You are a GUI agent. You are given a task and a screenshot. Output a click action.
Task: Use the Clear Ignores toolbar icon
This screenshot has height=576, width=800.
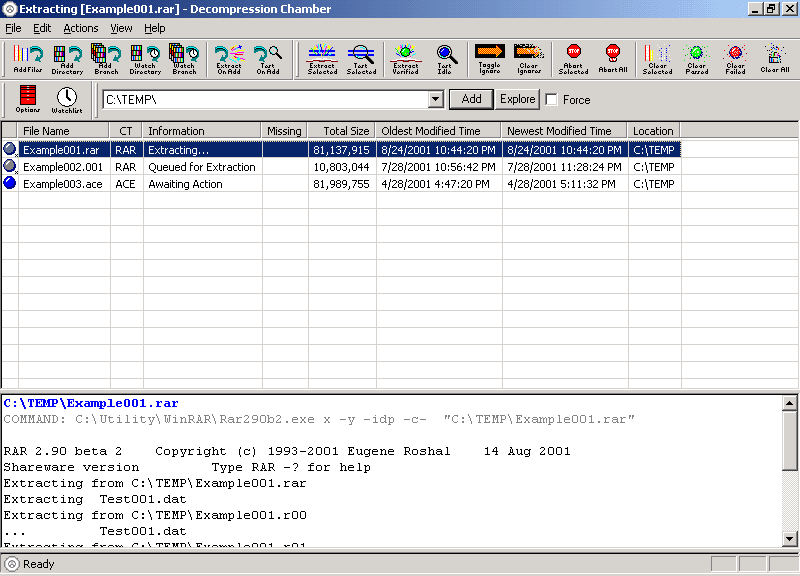click(x=529, y=59)
